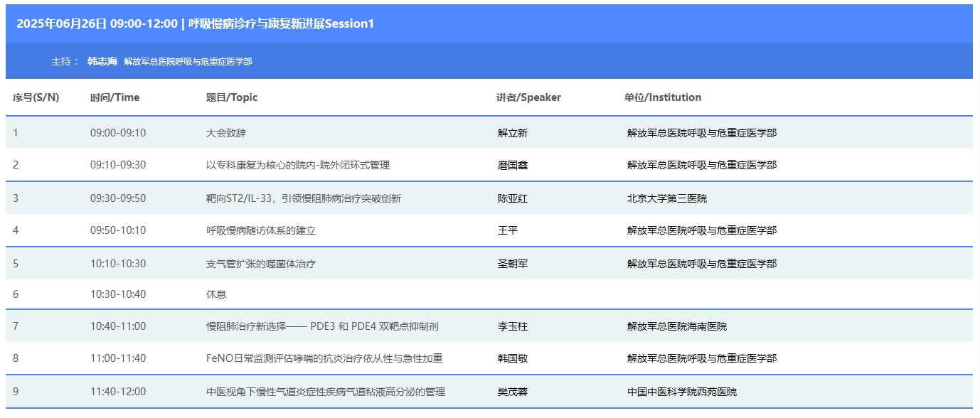Click institution cell in 王平 row

click(702, 230)
